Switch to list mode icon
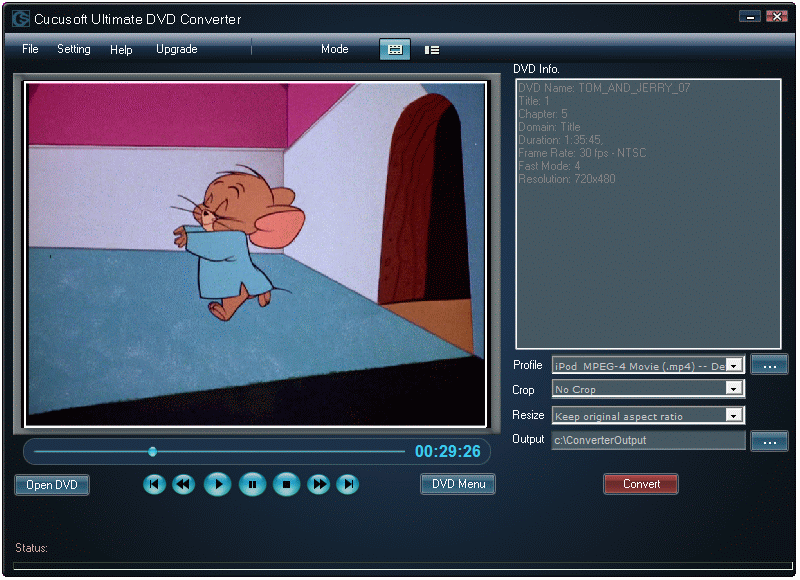This screenshot has height=580, width=800. [x=432, y=50]
